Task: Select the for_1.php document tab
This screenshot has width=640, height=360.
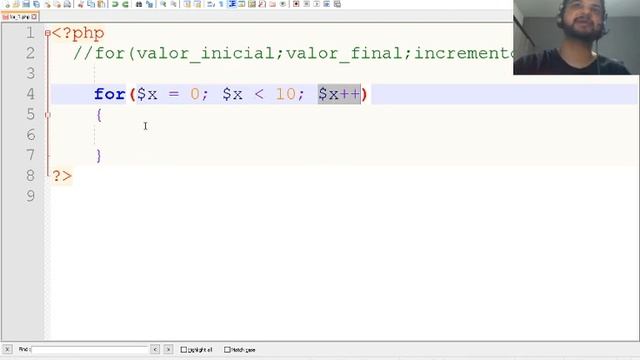Action: 19,17
